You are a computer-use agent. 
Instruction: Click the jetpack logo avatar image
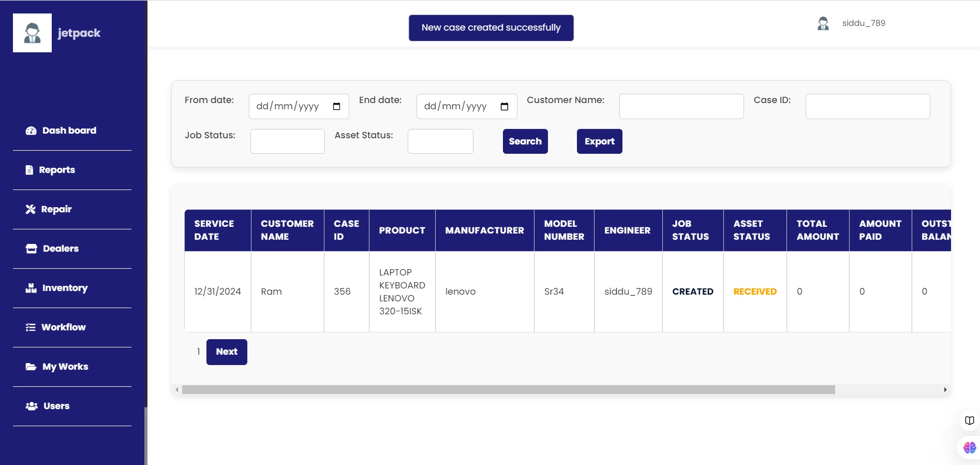click(32, 33)
